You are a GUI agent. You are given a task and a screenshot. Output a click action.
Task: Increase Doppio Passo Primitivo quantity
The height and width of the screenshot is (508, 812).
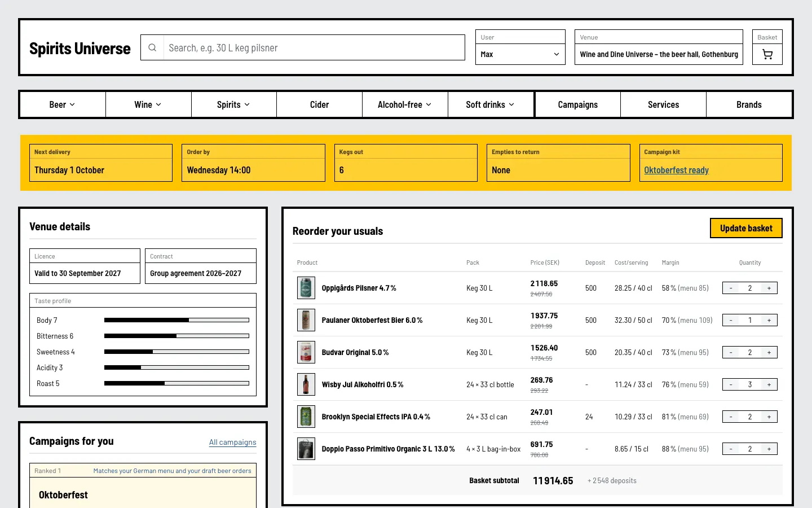pyautogui.click(x=769, y=449)
